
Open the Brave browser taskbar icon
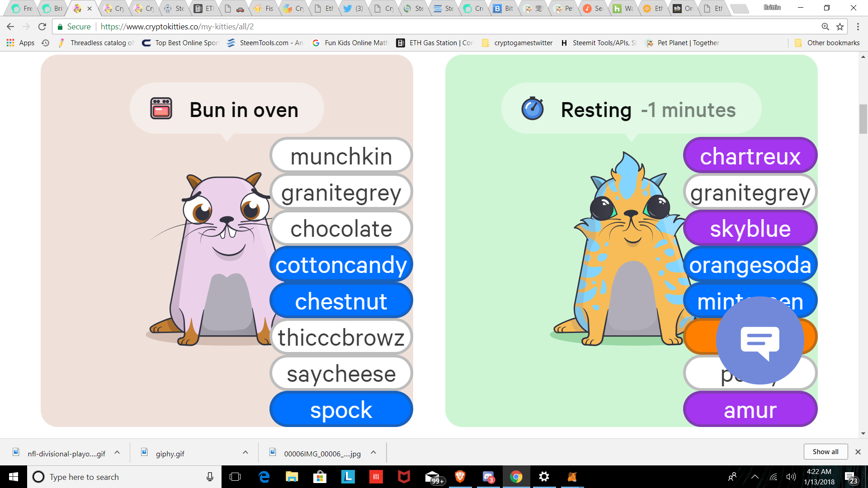pyautogui.click(x=460, y=477)
